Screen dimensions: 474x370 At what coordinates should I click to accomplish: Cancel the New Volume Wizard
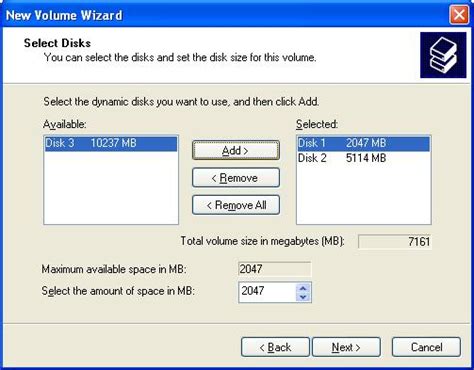point(426,347)
